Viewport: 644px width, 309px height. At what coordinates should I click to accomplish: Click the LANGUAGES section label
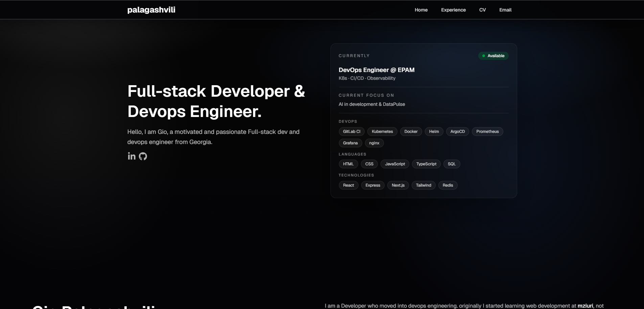coord(352,154)
